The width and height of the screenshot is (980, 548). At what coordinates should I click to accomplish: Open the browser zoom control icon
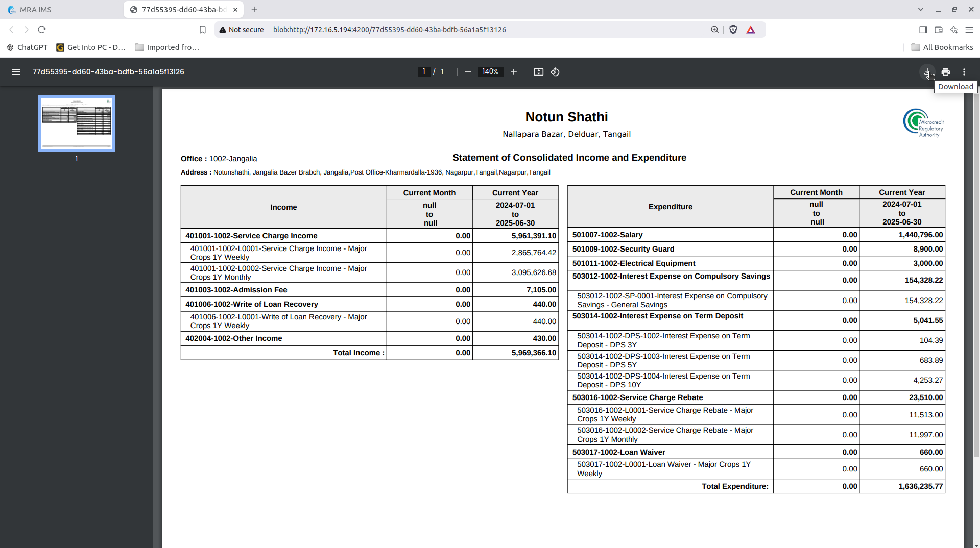715,30
